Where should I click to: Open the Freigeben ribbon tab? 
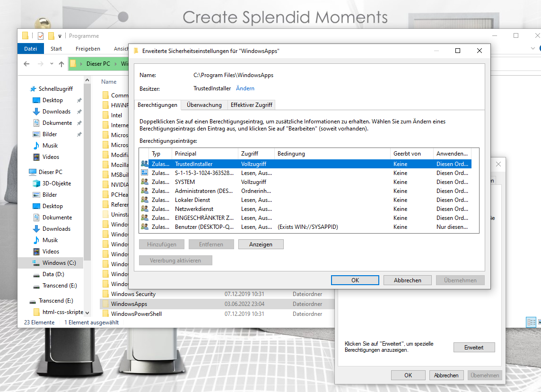click(x=87, y=49)
